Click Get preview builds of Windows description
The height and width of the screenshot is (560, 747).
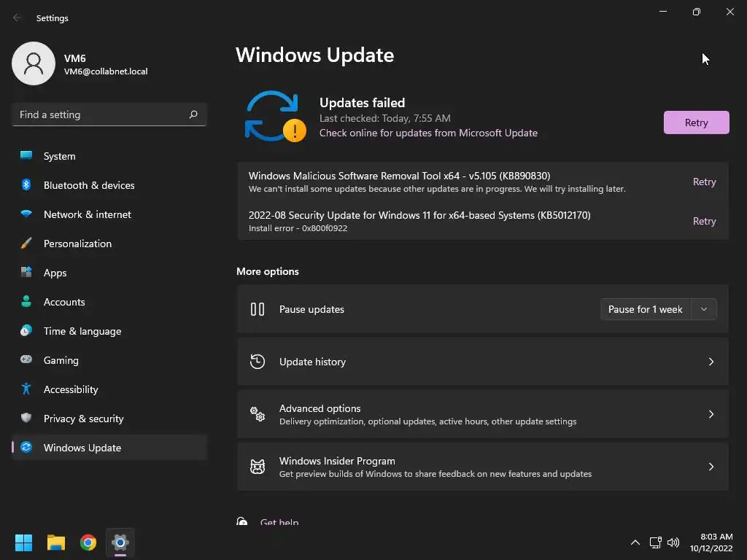436,474
